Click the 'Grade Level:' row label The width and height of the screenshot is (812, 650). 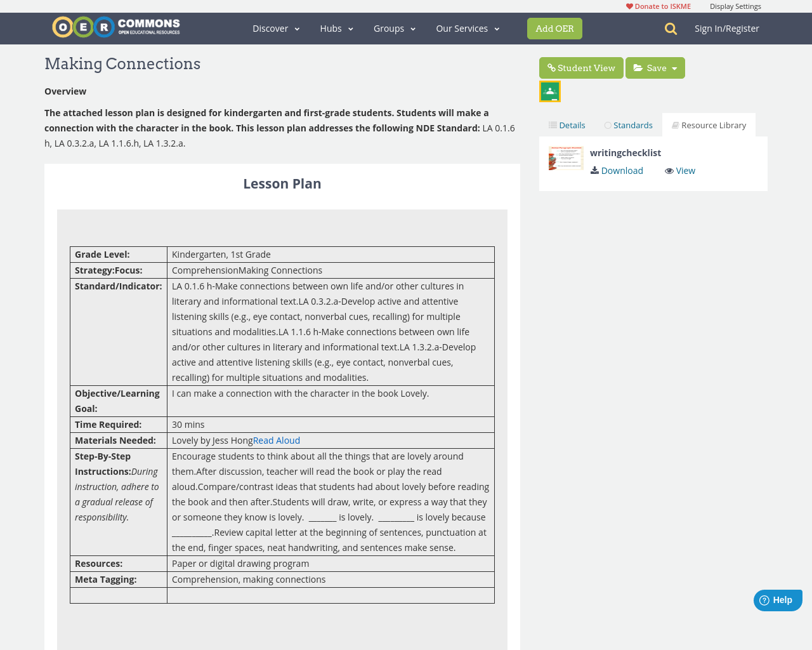pos(102,255)
